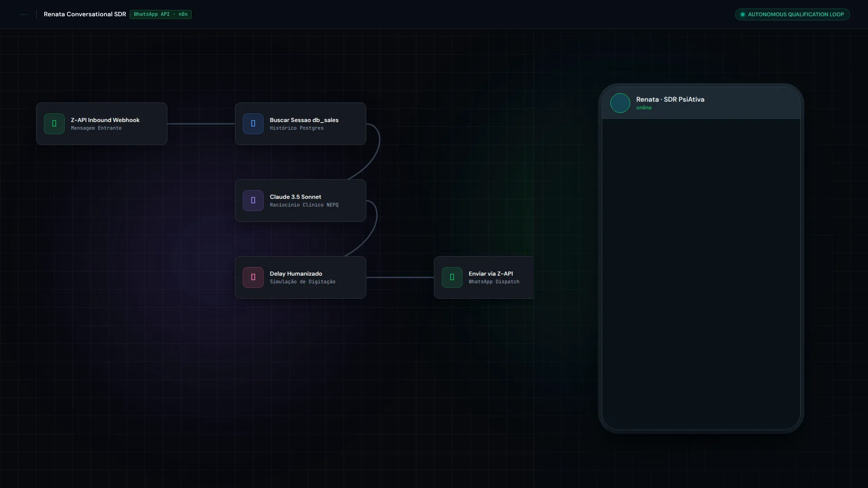Image resolution: width=868 pixels, height=488 pixels.
Task: Click the AUTONOMOUS QUALIFICATION LOOP text
Action: (796, 14)
